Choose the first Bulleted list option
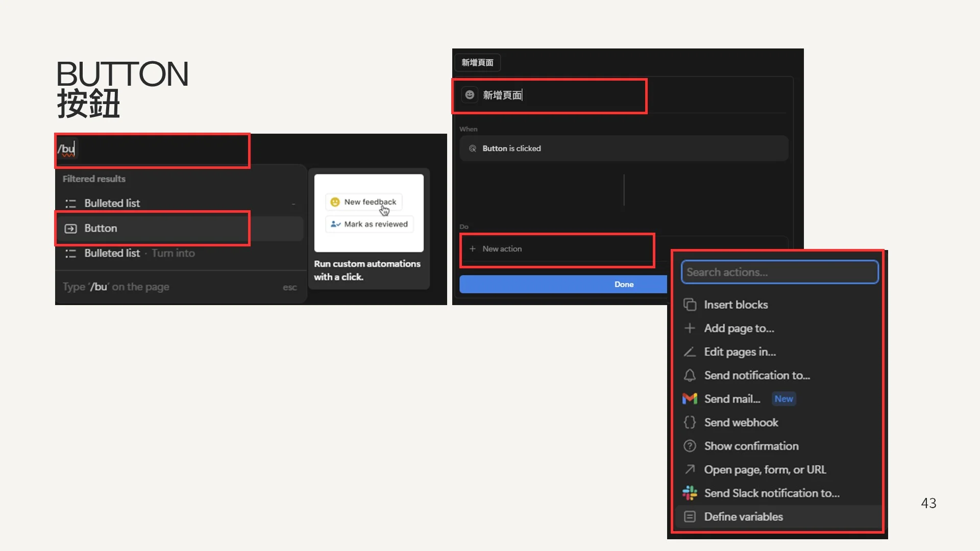980x551 pixels. tap(112, 203)
